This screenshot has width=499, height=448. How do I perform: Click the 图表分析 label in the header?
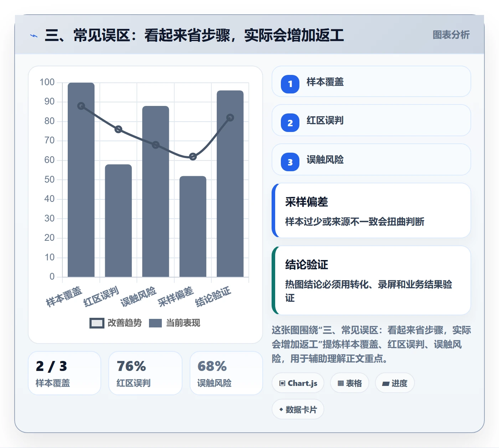click(451, 35)
